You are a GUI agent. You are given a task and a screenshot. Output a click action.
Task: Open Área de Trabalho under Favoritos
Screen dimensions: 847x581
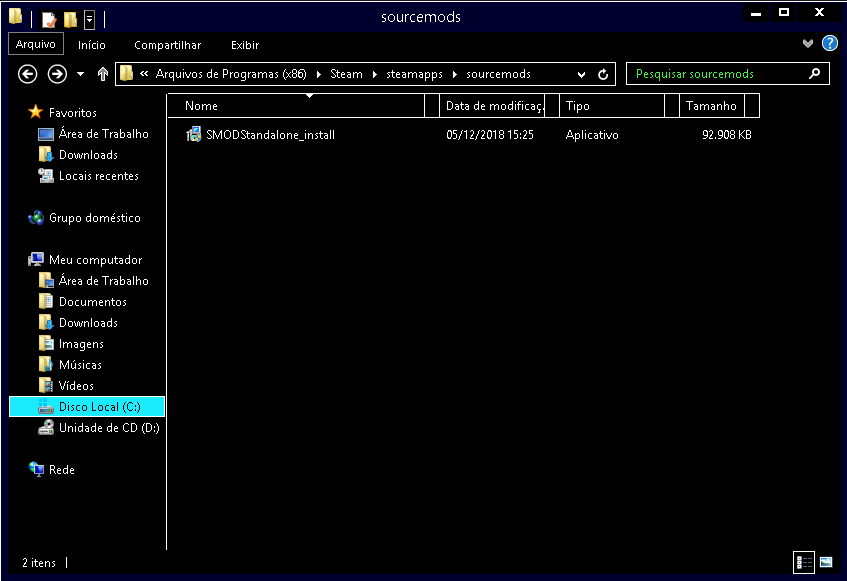click(103, 133)
